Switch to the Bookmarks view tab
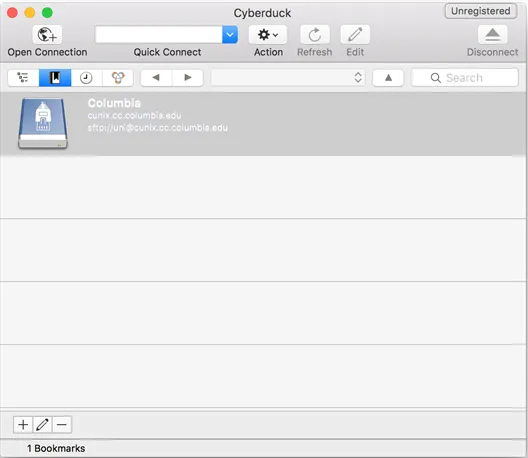Image resolution: width=528 pixels, height=458 pixels. click(55, 78)
